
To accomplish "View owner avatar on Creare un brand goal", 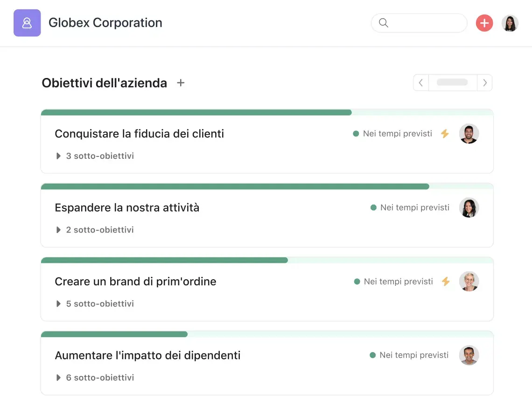I will (x=469, y=282).
